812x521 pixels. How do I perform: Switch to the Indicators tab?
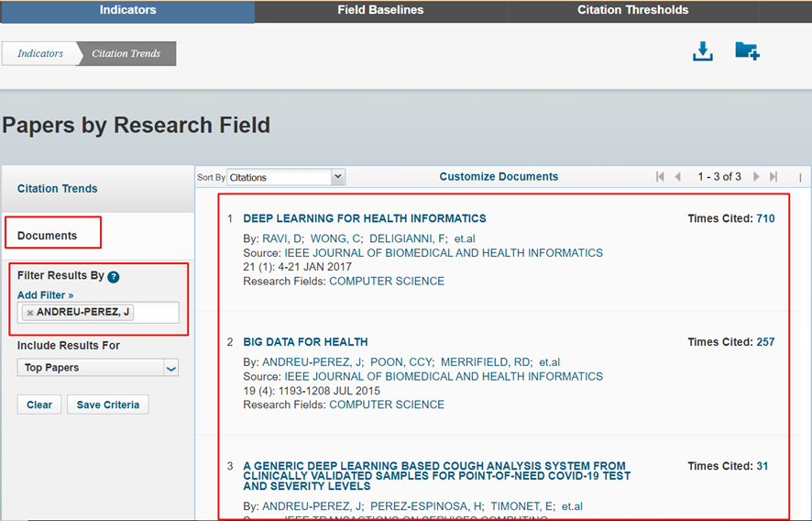128,10
